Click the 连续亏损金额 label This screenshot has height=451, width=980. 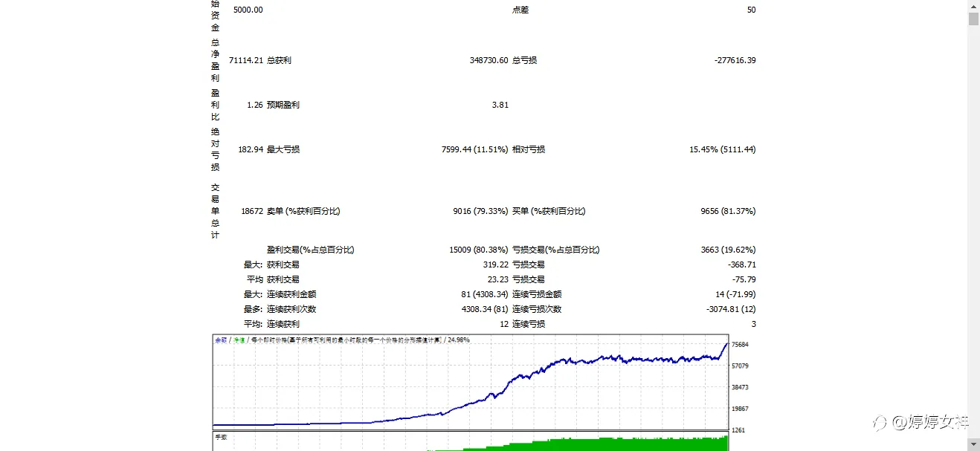click(537, 294)
